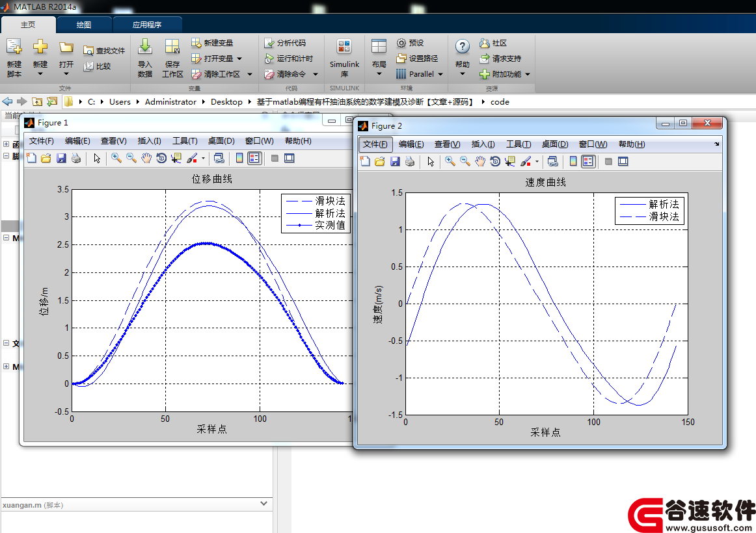Click Link Plot icon in Figure 2 toolbar

(552, 162)
